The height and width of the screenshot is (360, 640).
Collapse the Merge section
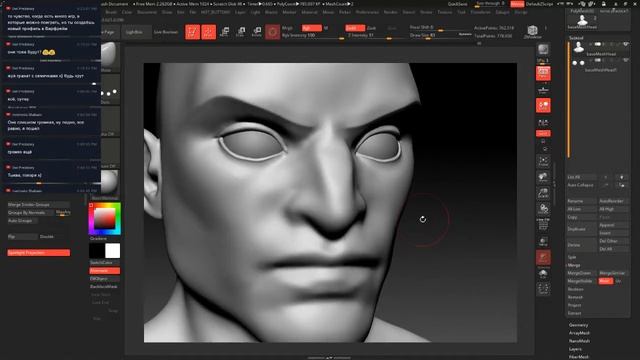click(x=574, y=265)
